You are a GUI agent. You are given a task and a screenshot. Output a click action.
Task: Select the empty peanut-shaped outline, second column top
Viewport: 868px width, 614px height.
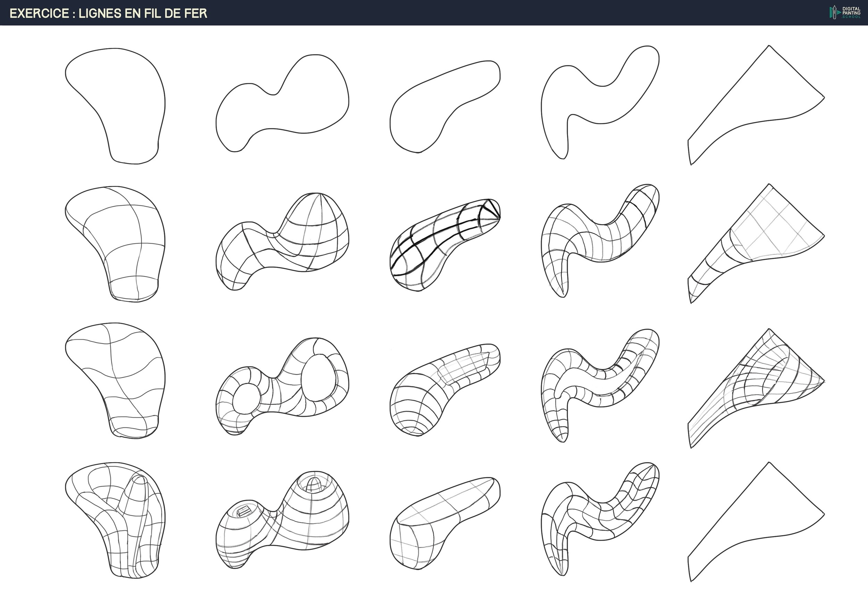coord(282,103)
